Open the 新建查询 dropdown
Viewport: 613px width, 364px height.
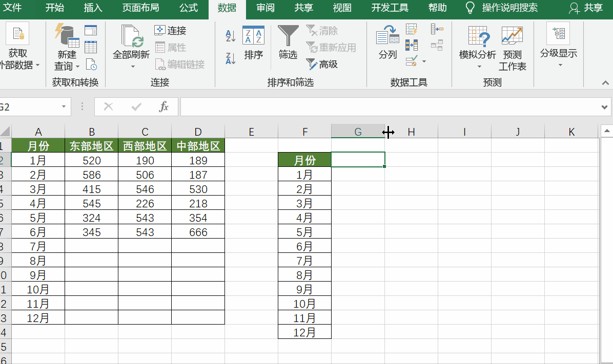[x=67, y=47]
